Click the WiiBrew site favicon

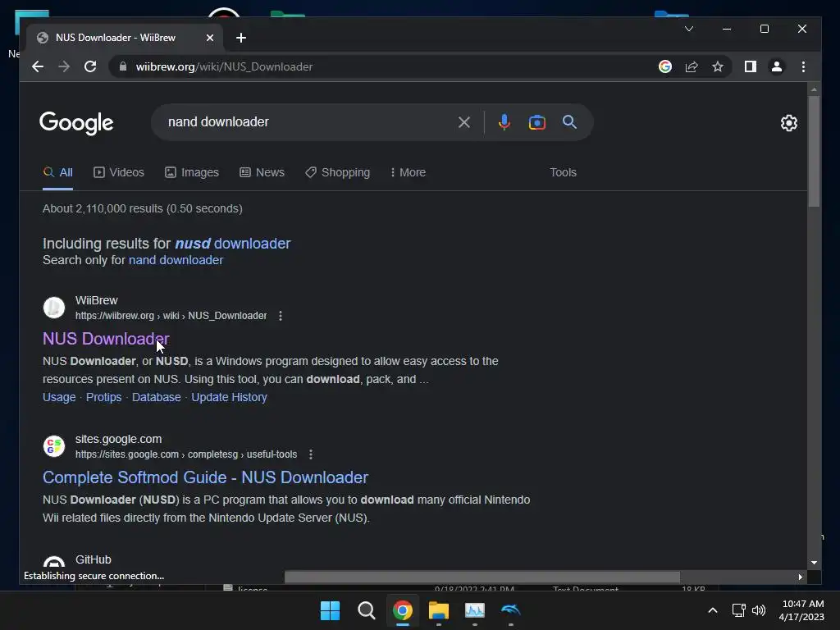click(x=54, y=308)
